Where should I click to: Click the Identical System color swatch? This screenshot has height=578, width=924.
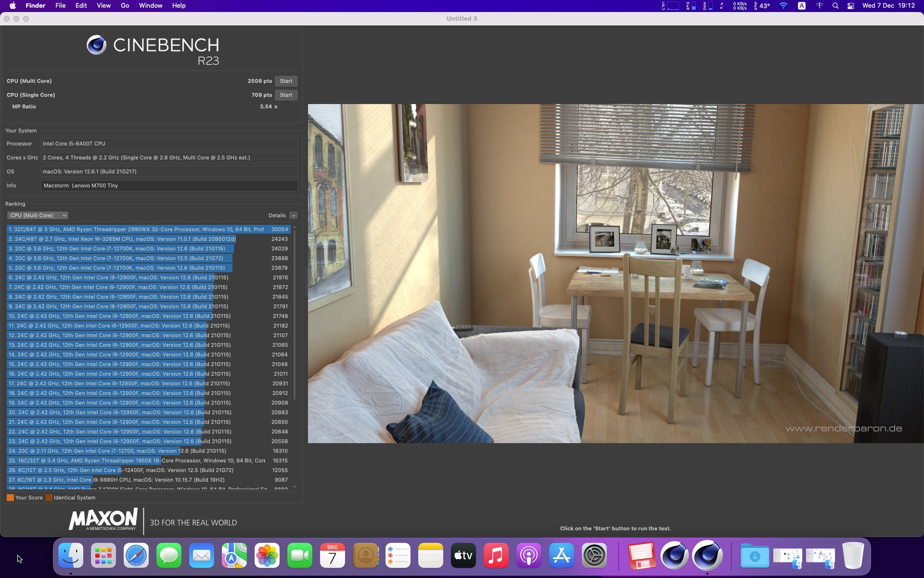coord(49,498)
